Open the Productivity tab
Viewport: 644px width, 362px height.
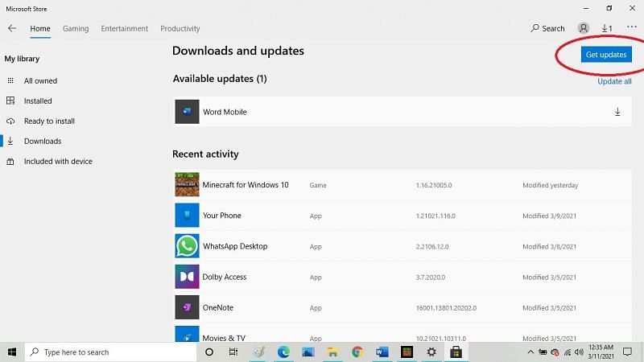[180, 28]
